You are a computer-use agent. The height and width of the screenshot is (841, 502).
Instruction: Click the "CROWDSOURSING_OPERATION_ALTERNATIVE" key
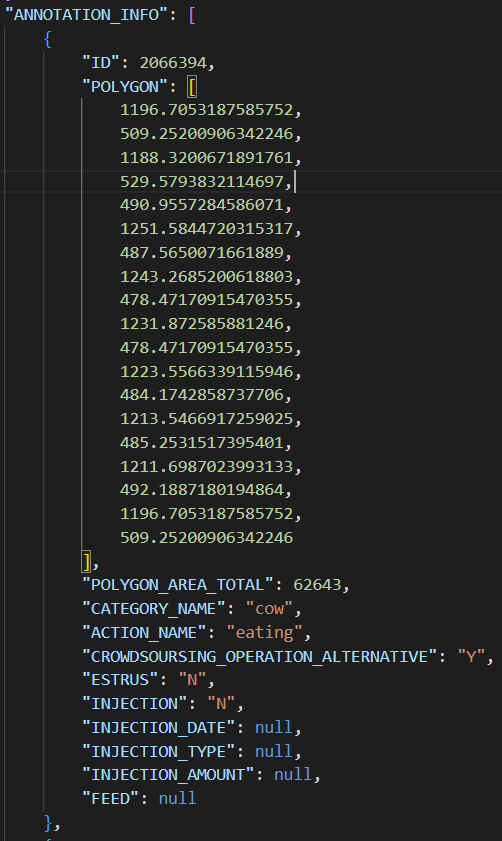pos(260,656)
